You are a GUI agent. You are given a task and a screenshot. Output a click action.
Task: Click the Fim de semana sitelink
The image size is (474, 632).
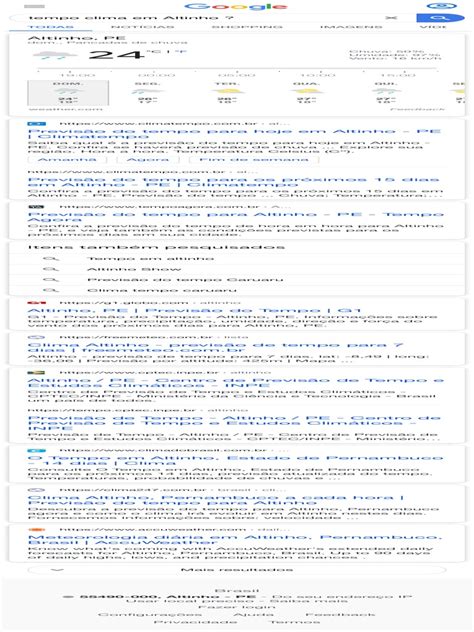click(x=254, y=160)
